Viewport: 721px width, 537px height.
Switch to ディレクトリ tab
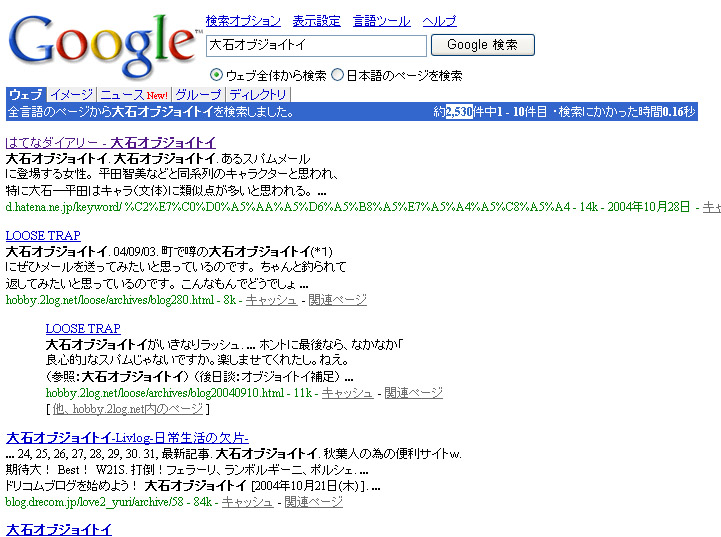point(258,95)
